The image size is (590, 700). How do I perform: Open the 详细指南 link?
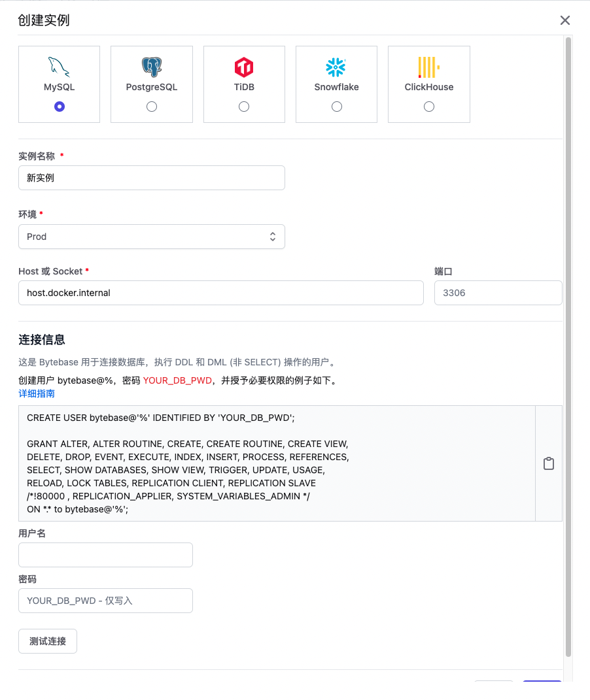(x=37, y=393)
